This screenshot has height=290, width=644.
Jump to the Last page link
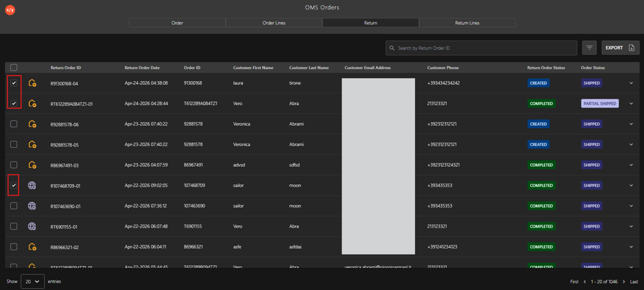(x=634, y=282)
